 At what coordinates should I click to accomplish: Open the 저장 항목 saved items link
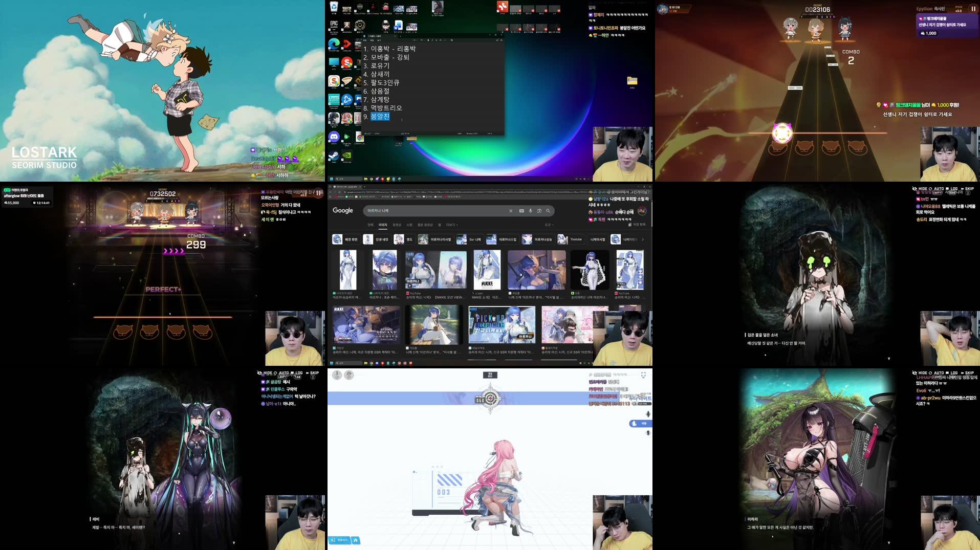637,225
